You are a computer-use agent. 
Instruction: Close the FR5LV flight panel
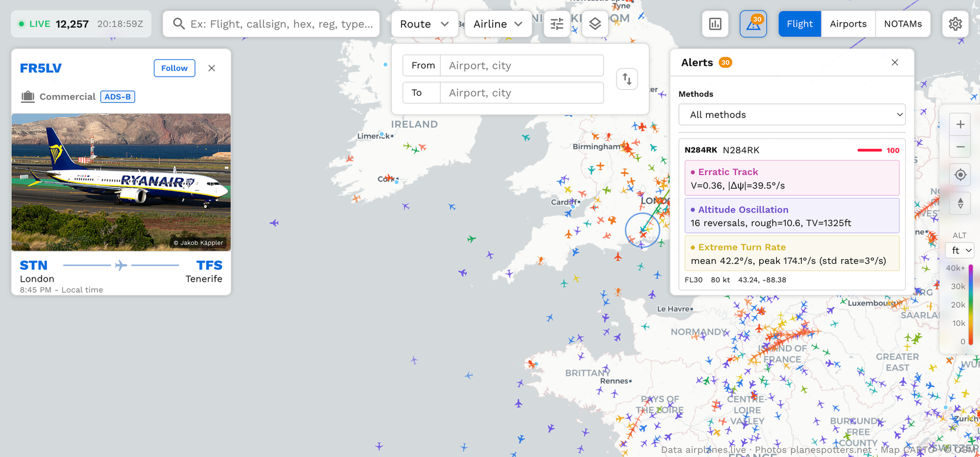pos(211,68)
